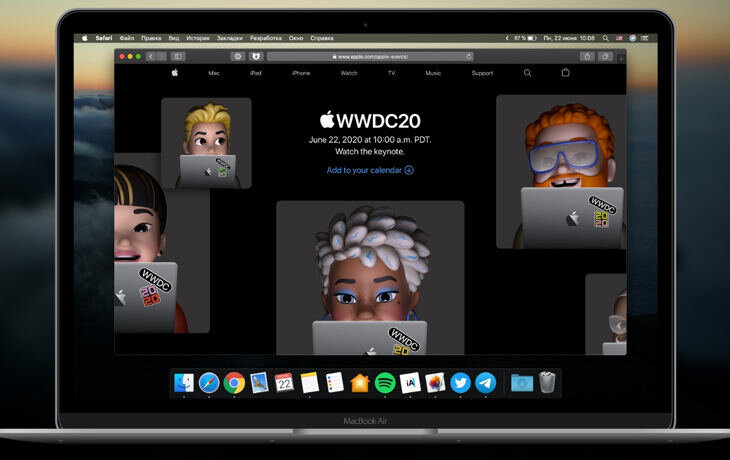Open the Закладки menu
The height and width of the screenshot is (460, 730).
click(230, 38)
